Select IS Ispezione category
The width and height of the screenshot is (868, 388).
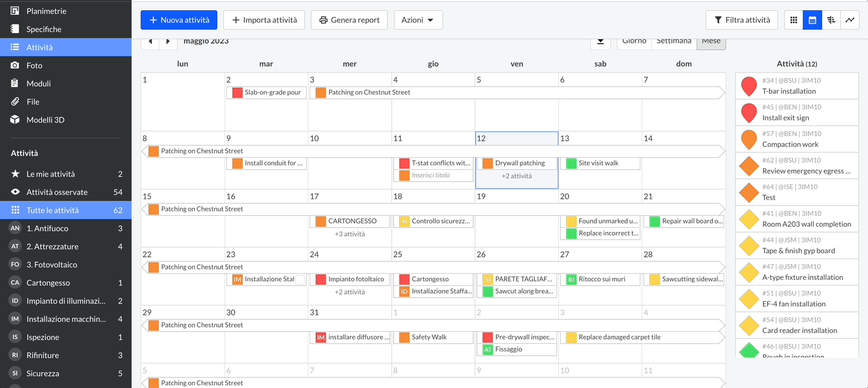66,337
